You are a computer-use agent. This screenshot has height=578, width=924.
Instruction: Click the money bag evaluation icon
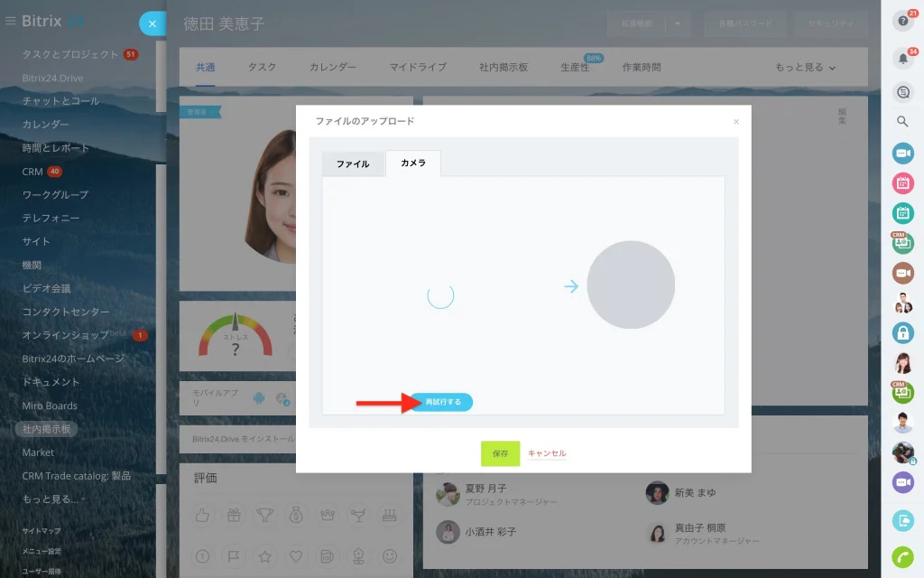[x=296, y=516]
